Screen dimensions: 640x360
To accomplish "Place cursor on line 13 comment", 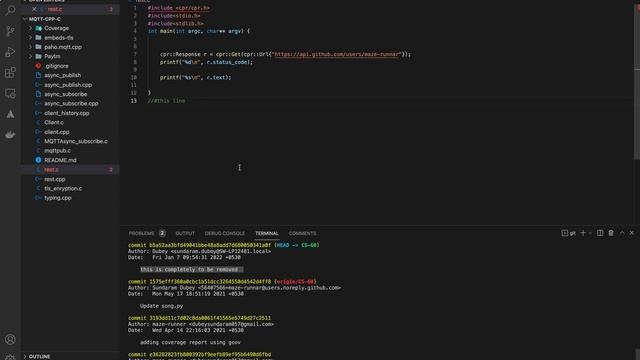I will [166, 100].
